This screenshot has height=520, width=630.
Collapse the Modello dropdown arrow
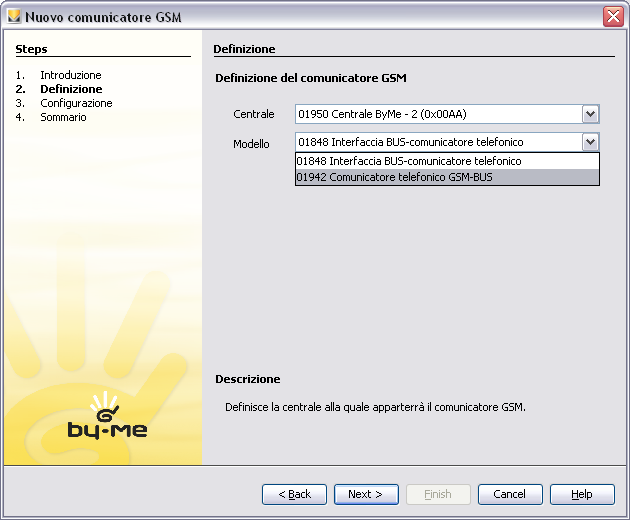click(x=590, y=142)
